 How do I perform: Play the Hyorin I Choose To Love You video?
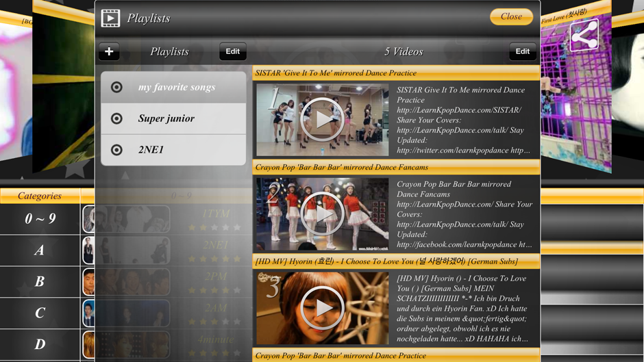tap(322, 308)
